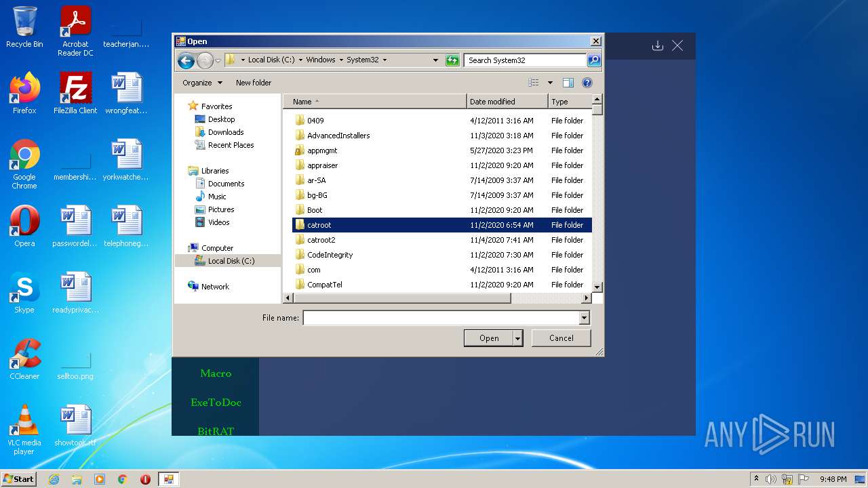Image resolution: width=868 pixels, height=488 pixels.
Task: Click the green refresh button in address bar
Action: 452,60
